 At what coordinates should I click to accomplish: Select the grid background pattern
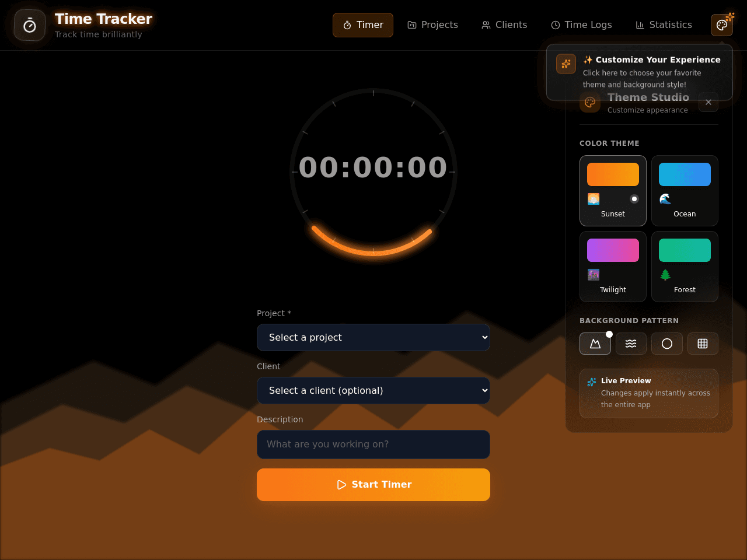tap(703, 344)
